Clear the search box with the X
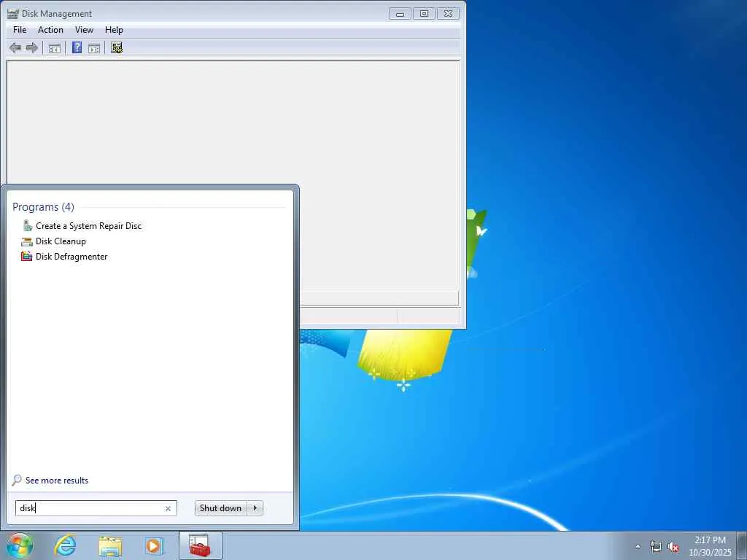The height and width of the screenshot is (560, 747). (x=168, y=508)
